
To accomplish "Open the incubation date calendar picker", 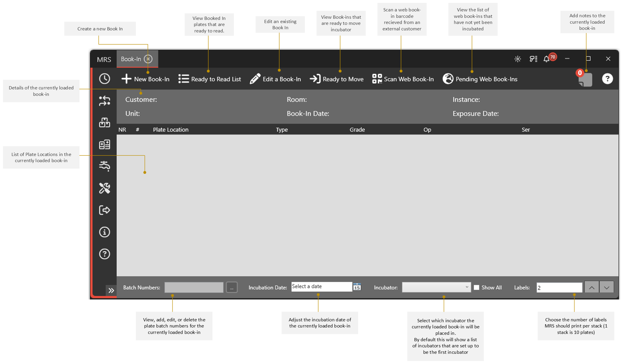I will (357, 287).
